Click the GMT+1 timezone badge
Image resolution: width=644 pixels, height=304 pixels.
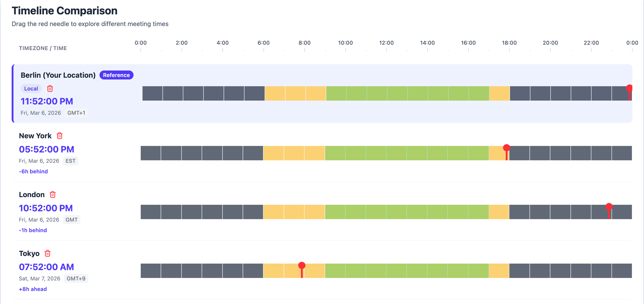76,113
